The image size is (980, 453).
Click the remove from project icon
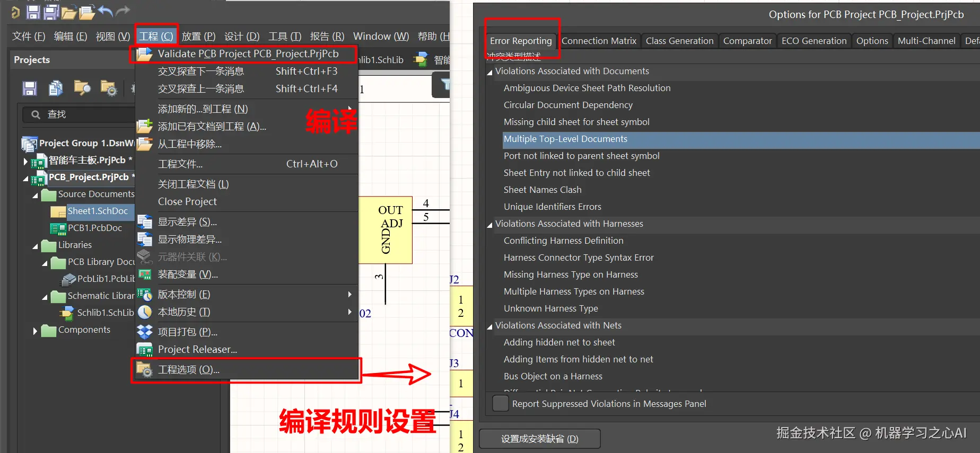click(x=145, y=144)
